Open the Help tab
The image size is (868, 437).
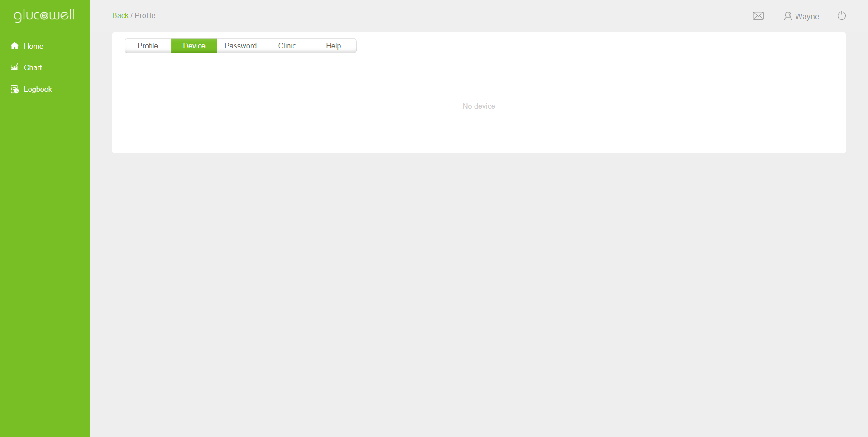334,46
